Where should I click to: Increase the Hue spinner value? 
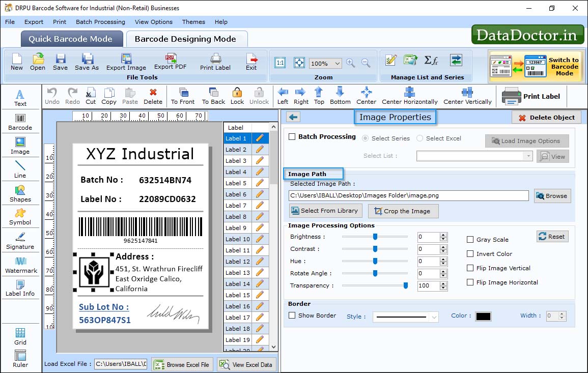pyautogui.click(x=443, y=259)
